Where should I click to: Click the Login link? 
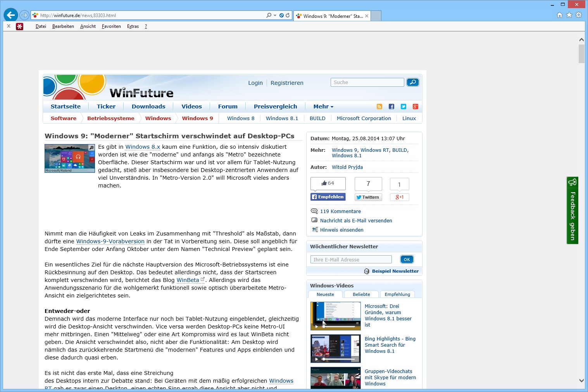(x=255, y=83)
